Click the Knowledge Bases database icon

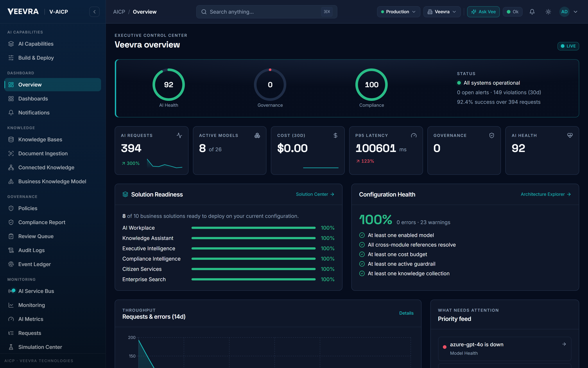point(11,139)
